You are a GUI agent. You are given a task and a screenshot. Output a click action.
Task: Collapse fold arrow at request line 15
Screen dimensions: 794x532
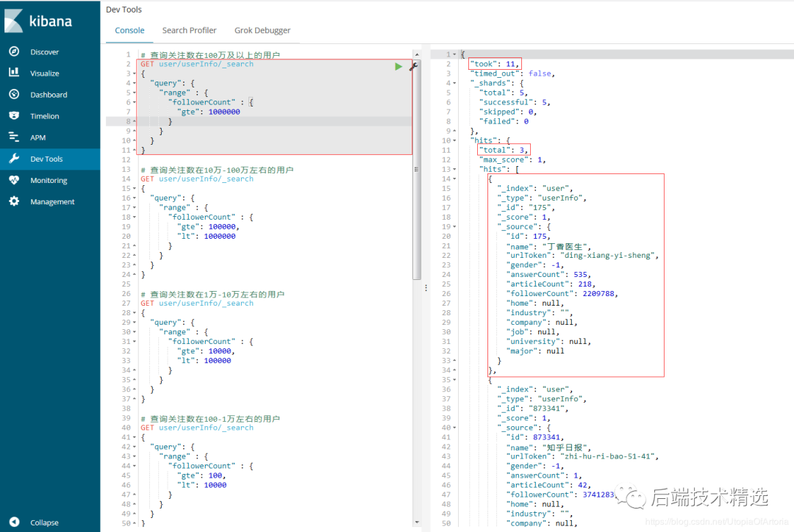tap(135, 189)
